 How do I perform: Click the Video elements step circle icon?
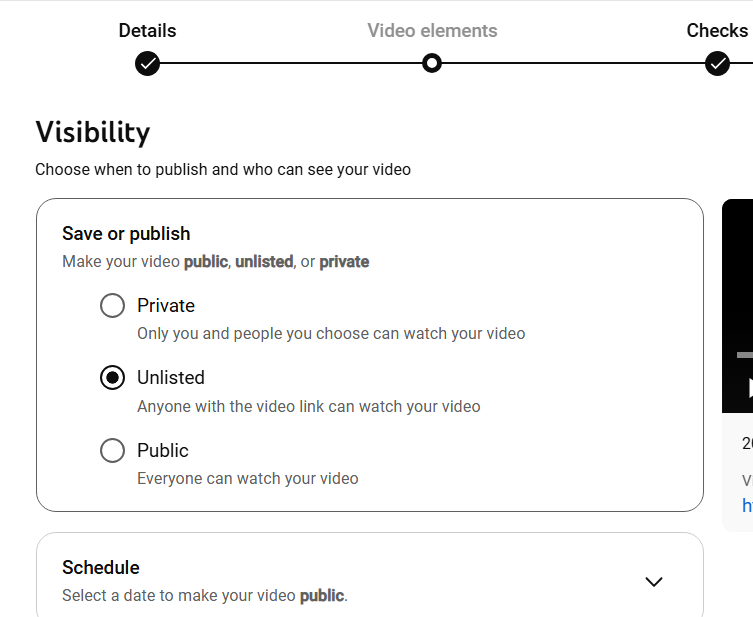point(432,64)
